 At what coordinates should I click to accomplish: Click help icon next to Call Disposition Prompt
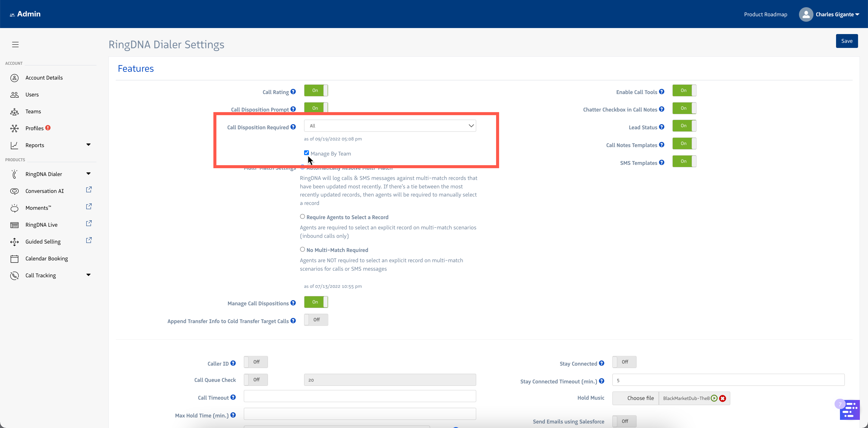tap(293, 109)
